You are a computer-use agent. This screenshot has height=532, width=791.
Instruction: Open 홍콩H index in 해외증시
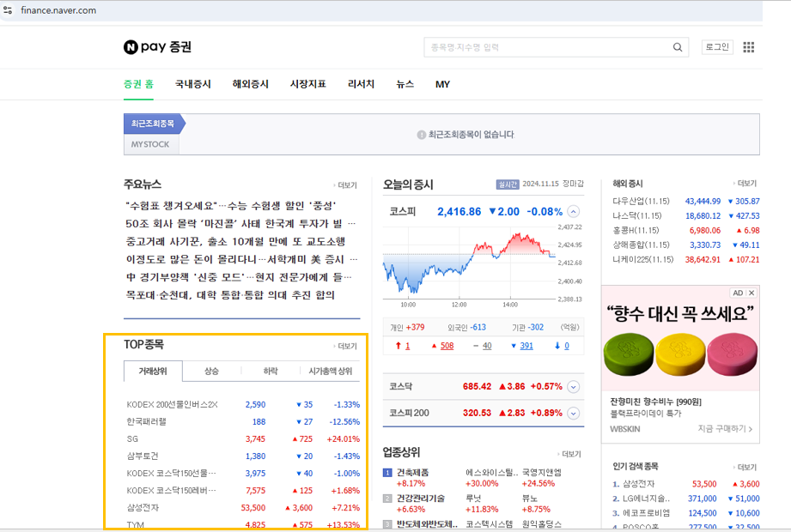[636, 230]
